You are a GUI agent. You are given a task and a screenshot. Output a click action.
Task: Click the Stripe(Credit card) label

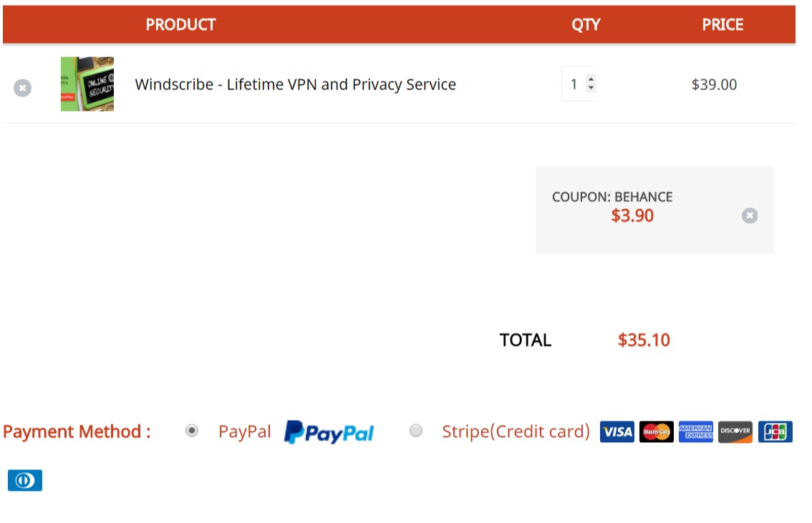pos(516,431)
